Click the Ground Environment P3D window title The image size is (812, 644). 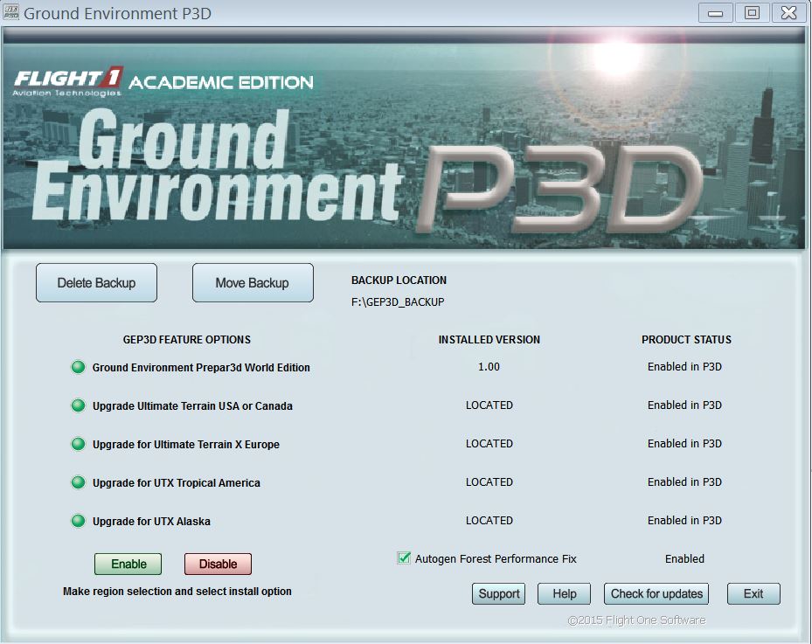pyautogui.click(x=117, y=13)
